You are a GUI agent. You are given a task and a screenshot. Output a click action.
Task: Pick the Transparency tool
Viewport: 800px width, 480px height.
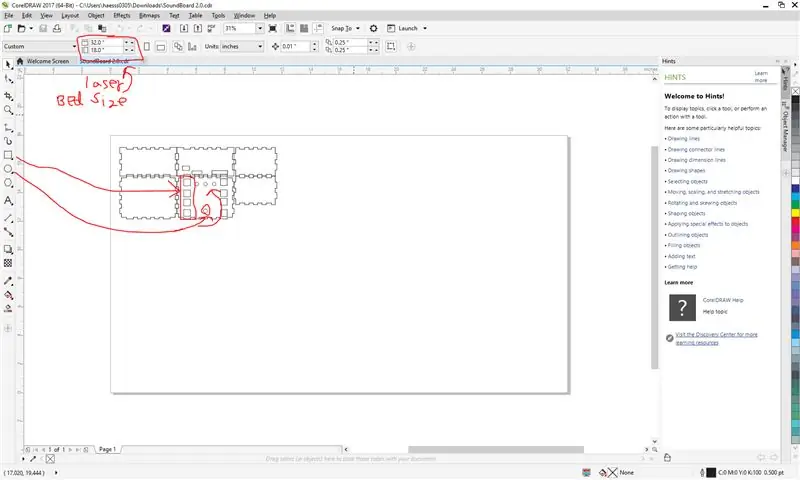[8, 263]
